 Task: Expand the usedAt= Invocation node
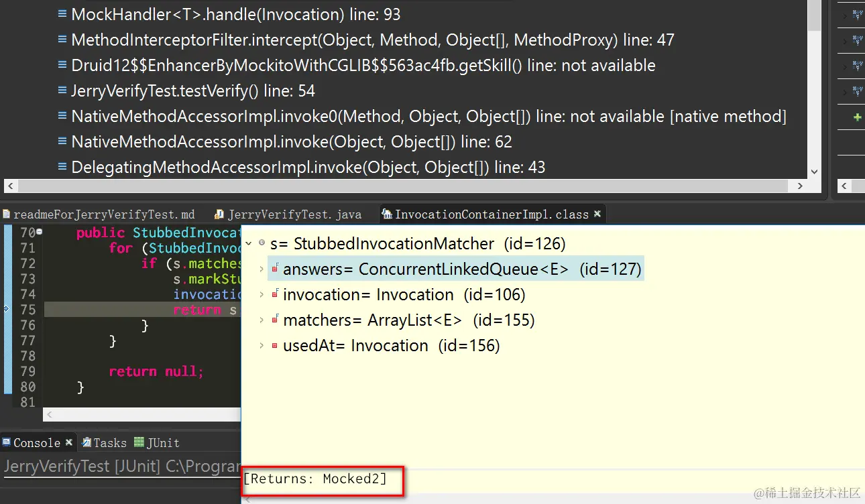262,346
